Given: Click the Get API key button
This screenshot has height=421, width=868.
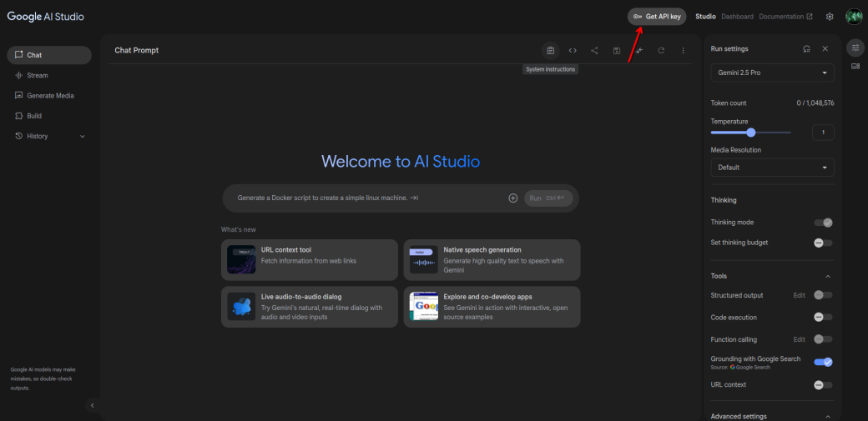Looking at the screenshot, I should [x=657, y=17].
